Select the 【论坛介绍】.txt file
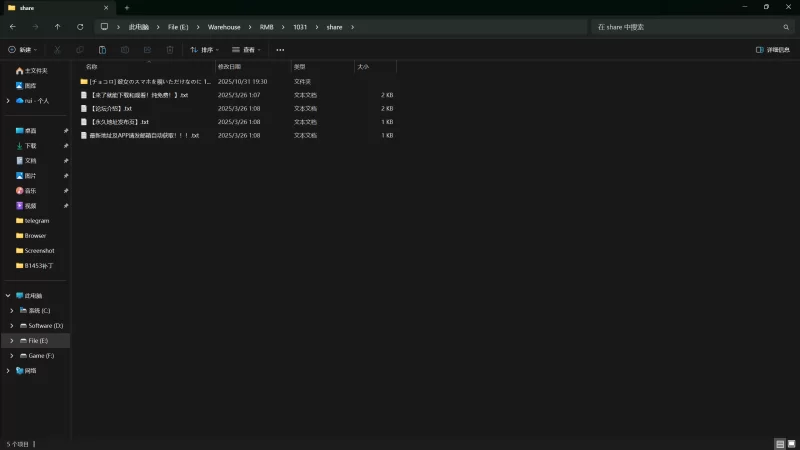Image resolution: width=800 pixels, height=450 pixels. 112,108
